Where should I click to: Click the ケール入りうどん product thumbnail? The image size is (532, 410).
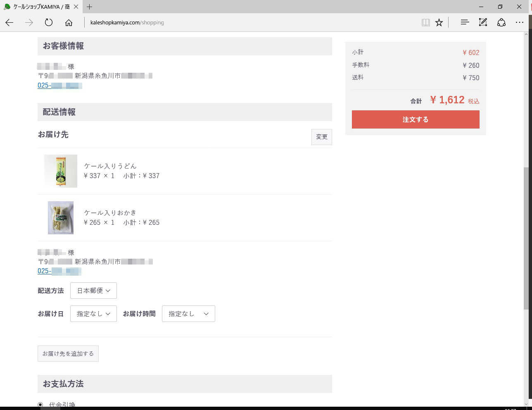[61, 171]
